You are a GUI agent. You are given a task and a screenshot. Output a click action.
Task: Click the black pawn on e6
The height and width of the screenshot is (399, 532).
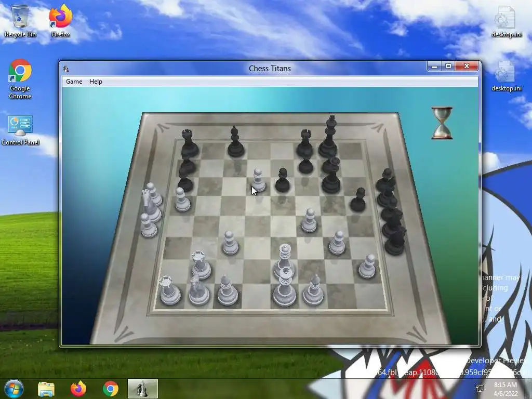pyautogui.click(x=282, y=180)
